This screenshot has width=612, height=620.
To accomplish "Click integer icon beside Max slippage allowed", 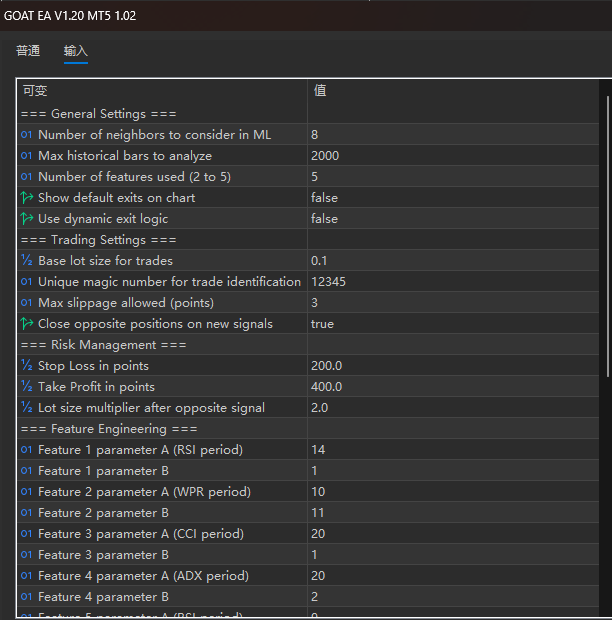I will tap(26, 302).
